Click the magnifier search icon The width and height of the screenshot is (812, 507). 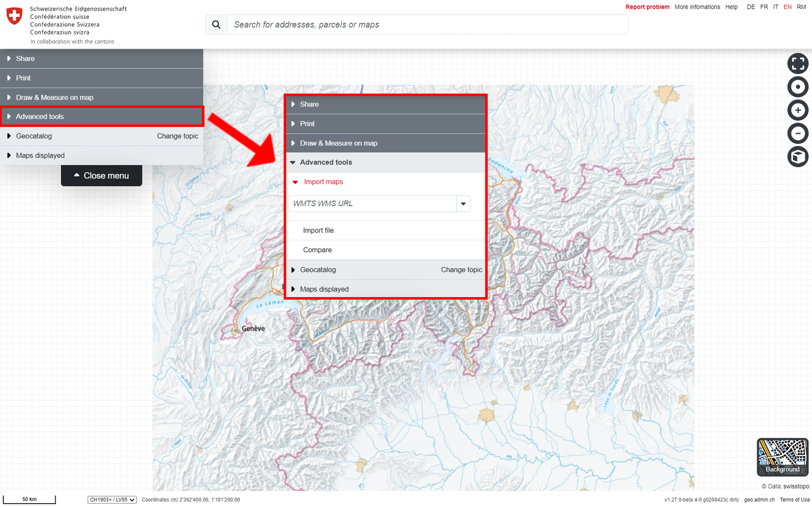[217, 25]
